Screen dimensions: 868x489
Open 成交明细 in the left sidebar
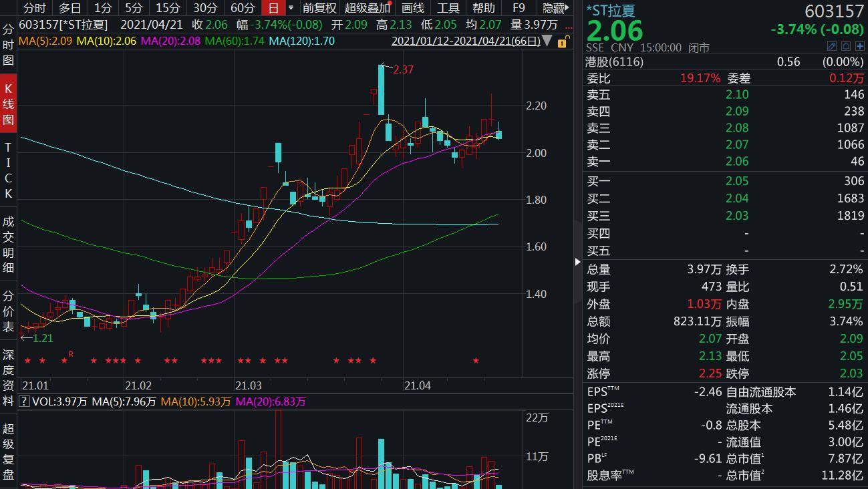8,245
